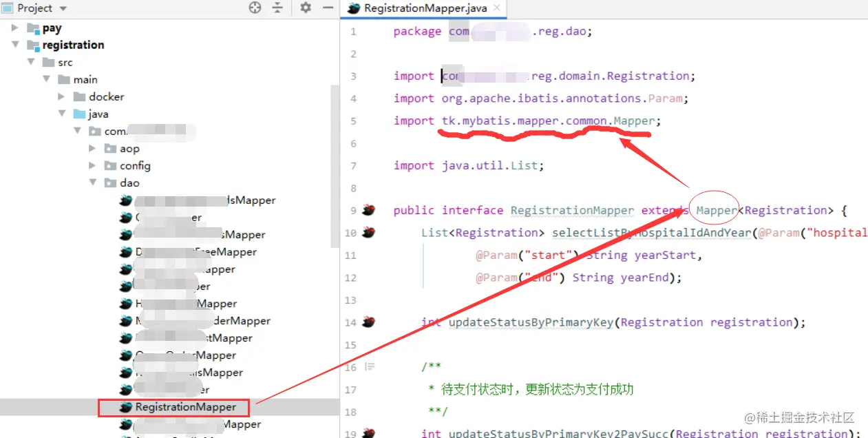The image size is (868, 438).
Task: Expand the config package arrow
Action: 93,165
